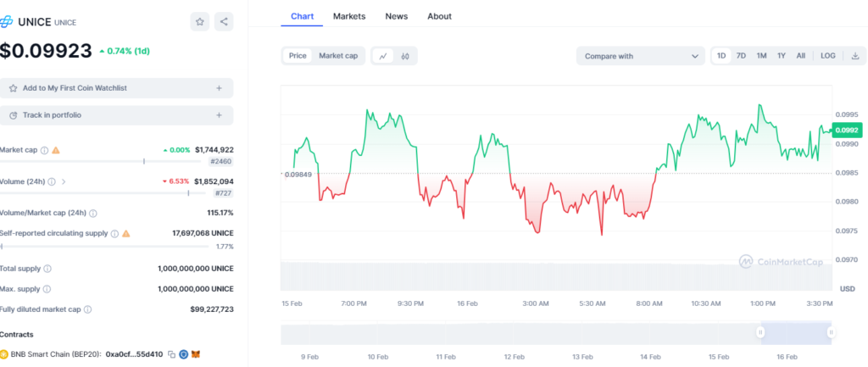Open the Market cap info icon
Viewport: 868px width, 367px height.
[x=44, y=150]
